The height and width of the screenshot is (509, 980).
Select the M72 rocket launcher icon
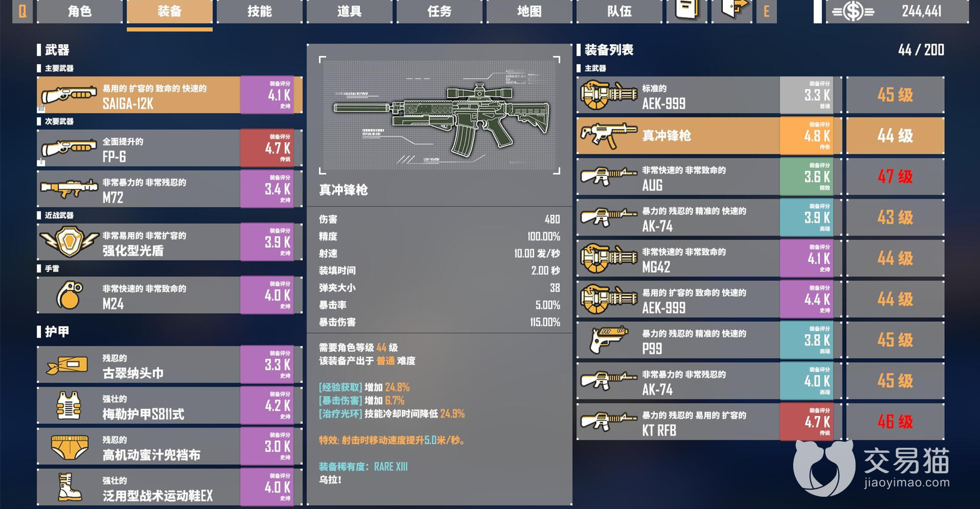[69, 189]
